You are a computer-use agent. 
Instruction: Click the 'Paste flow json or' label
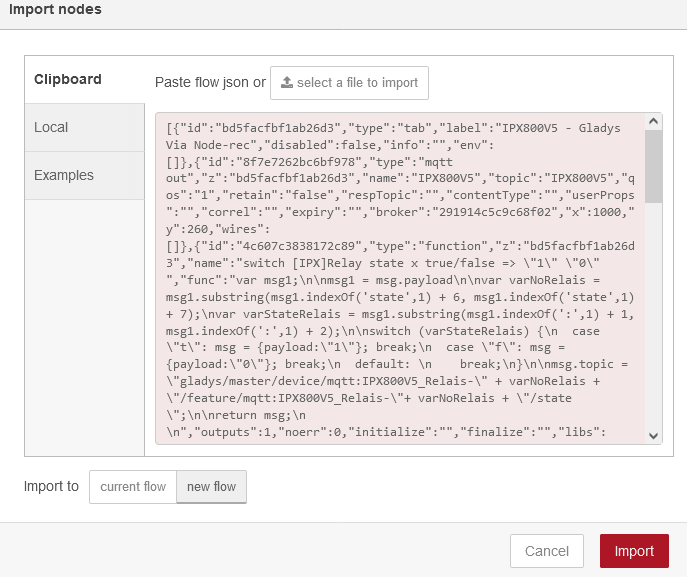(x=210, y=82)
